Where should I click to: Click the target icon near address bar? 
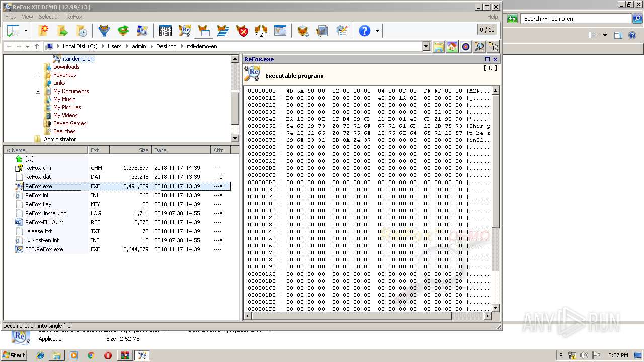click(466, 47)
